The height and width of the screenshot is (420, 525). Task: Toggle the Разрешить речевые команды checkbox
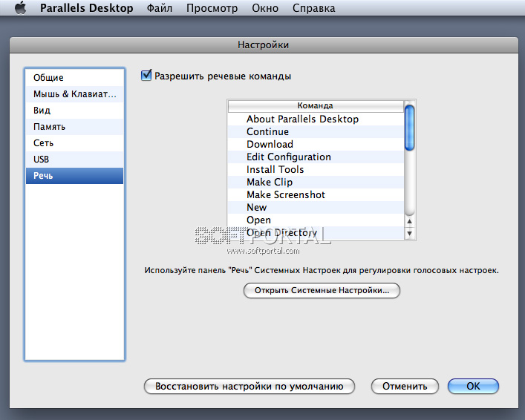click(147, 76)
